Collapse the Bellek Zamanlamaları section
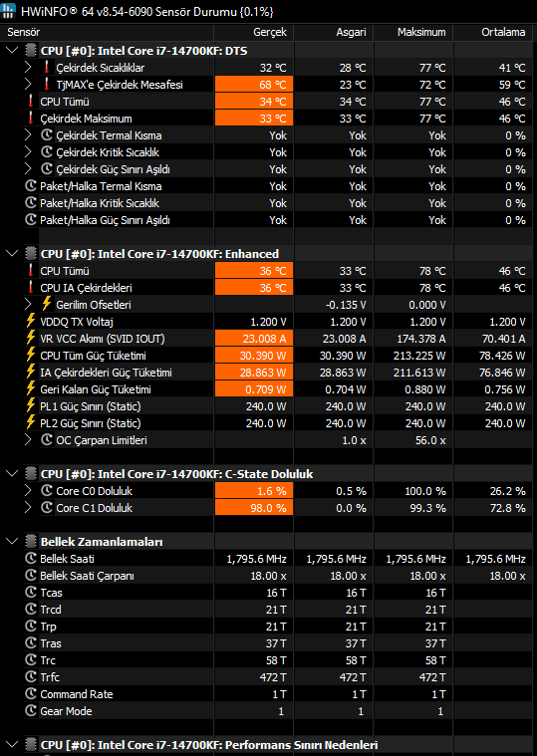The width and height of the screenshot is (537, 756). pyautogui.click(x=12, y=542)
